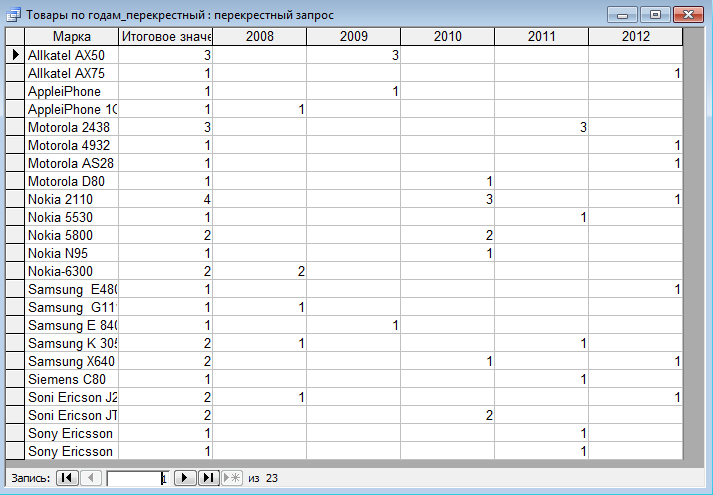Viewport: 713px width, 495px height.
Task: Minimize the crosstab query window
Action: (x=623, y=15)
